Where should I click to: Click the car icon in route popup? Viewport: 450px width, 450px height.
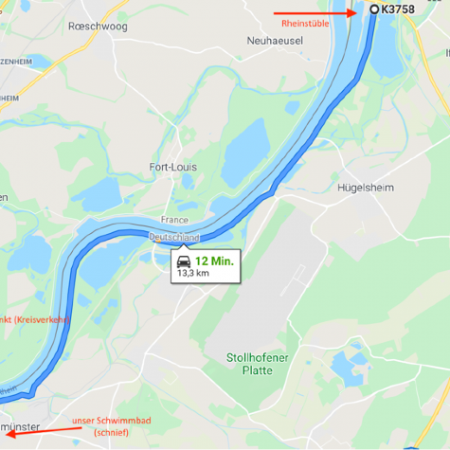(x=184, y=262)
